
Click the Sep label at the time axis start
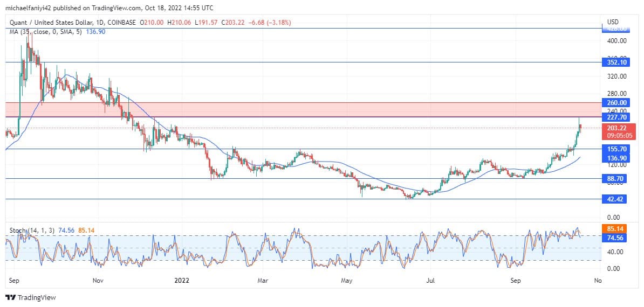(x=14, y=281)
